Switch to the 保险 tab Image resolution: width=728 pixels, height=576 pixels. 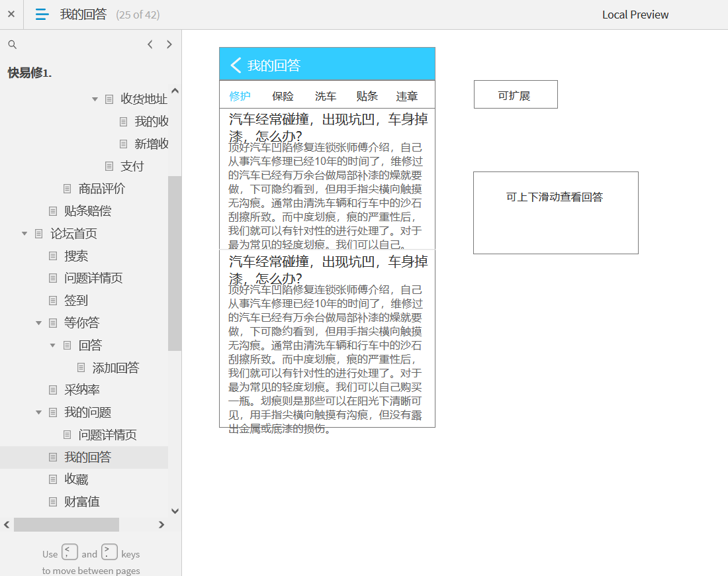(283, 96)
